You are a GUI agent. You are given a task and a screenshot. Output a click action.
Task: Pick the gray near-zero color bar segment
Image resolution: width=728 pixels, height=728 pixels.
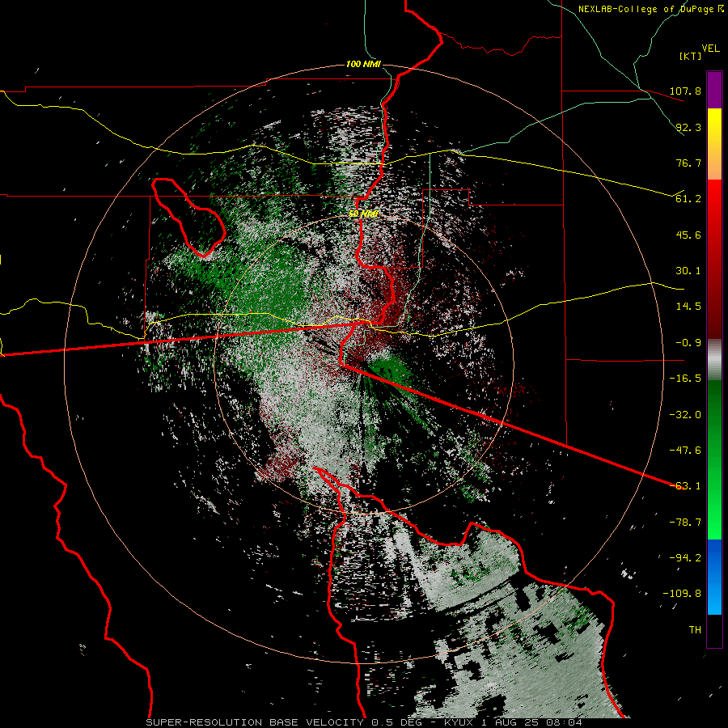714,360
